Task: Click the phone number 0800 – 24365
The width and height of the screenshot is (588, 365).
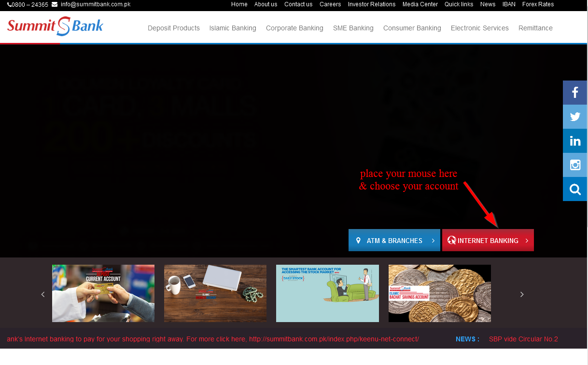Action: coord(30,5)
